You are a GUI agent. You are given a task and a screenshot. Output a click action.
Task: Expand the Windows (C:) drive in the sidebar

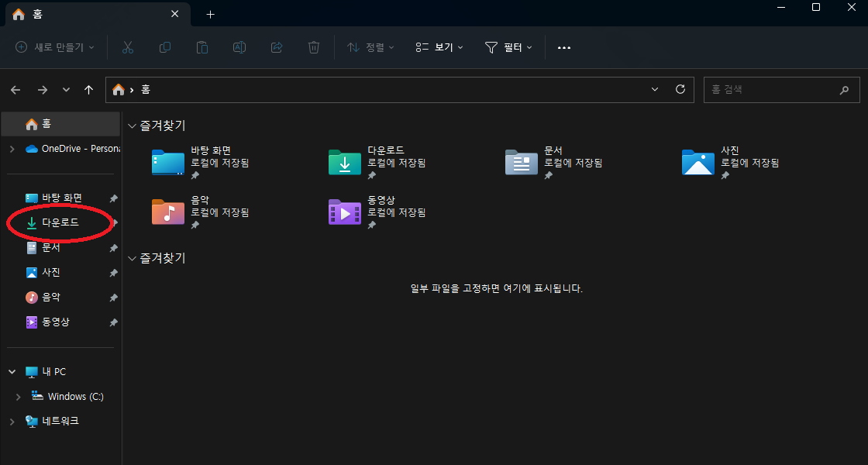[18, 396]
